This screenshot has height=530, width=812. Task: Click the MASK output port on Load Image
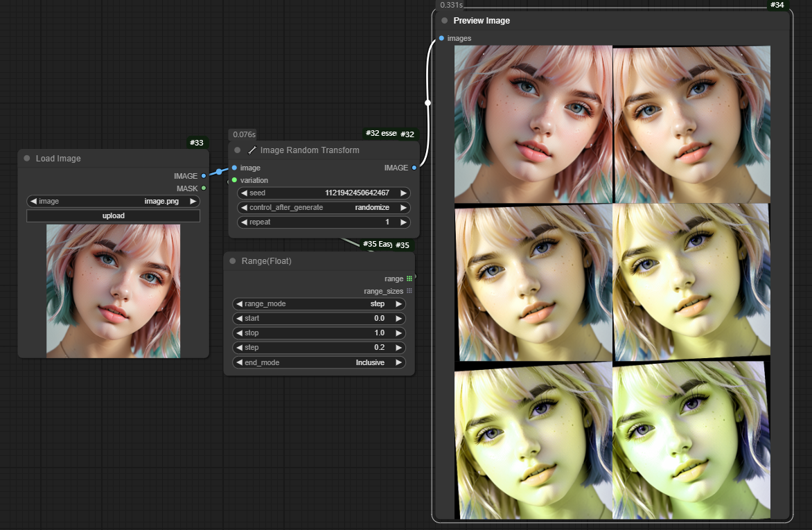click(203, 188)
